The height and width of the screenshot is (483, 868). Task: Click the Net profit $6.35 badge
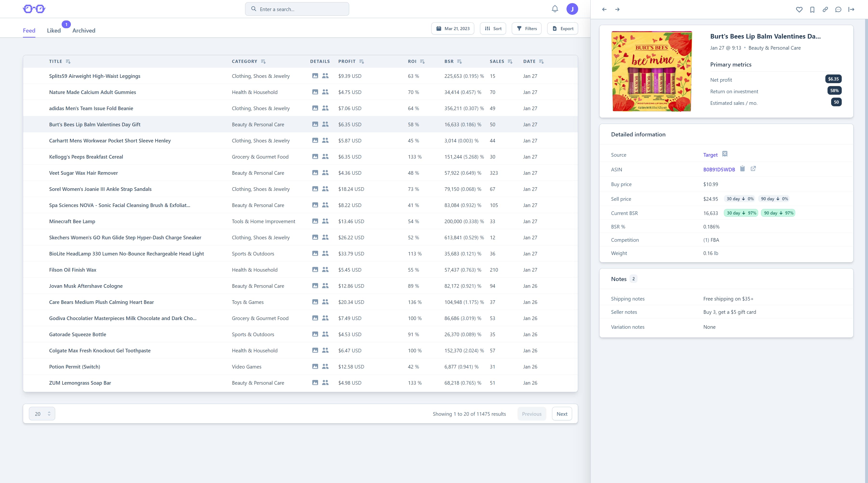pyautogui.click(x=833, y=79)
